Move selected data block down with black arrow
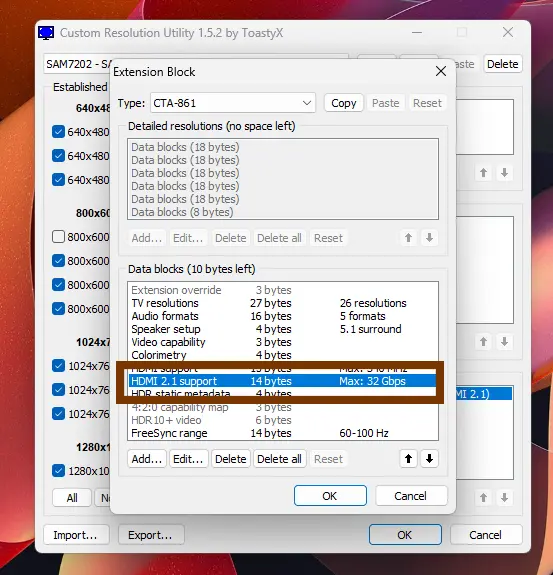 click(x=429, y=458)
